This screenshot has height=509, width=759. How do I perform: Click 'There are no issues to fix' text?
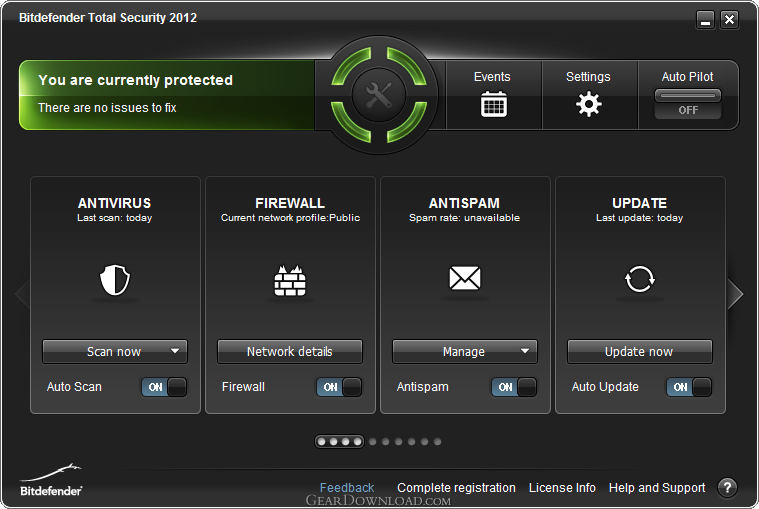[107, 108]
